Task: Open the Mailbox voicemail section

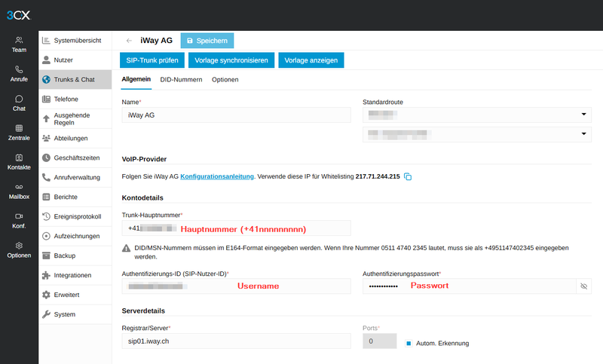Action: 19,191
